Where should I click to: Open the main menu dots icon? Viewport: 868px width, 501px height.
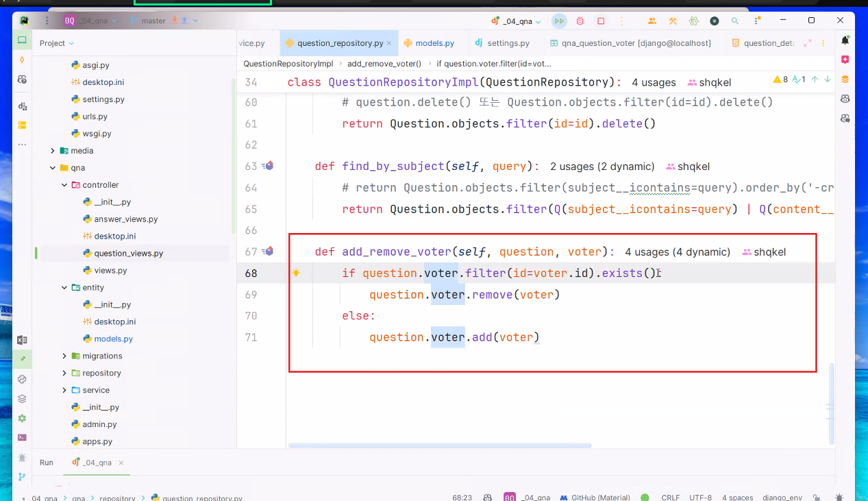pos(47,21)
